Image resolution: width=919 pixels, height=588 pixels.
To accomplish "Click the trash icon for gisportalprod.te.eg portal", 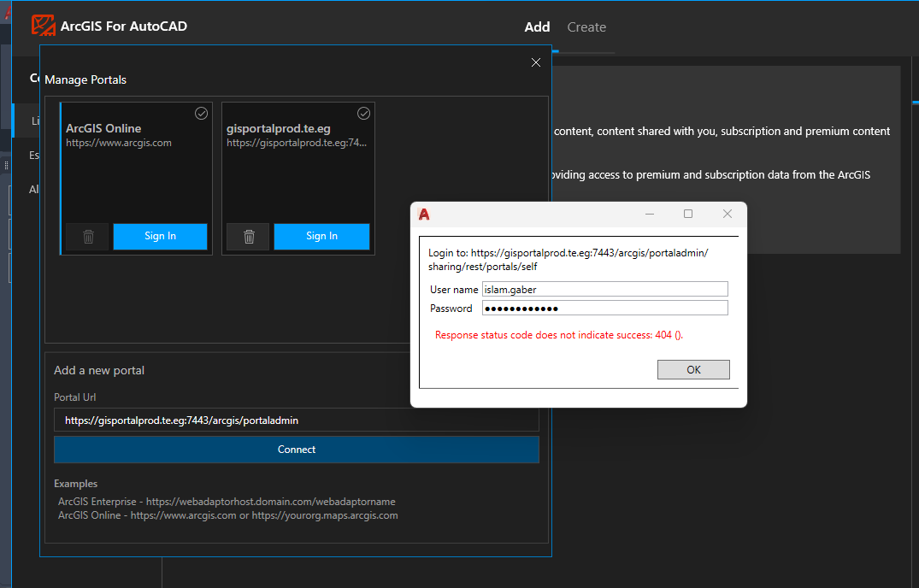I will pyautogui.click(x=248, y=236).
